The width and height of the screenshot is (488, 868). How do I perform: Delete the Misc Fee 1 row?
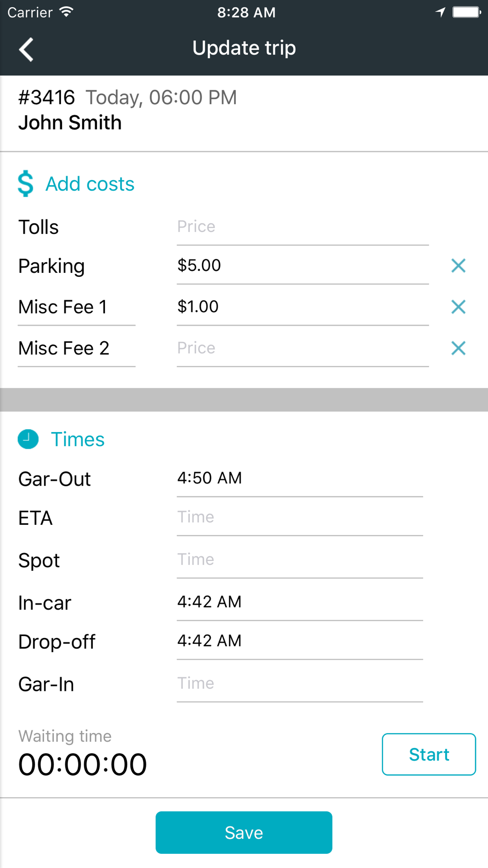point(458,307)
